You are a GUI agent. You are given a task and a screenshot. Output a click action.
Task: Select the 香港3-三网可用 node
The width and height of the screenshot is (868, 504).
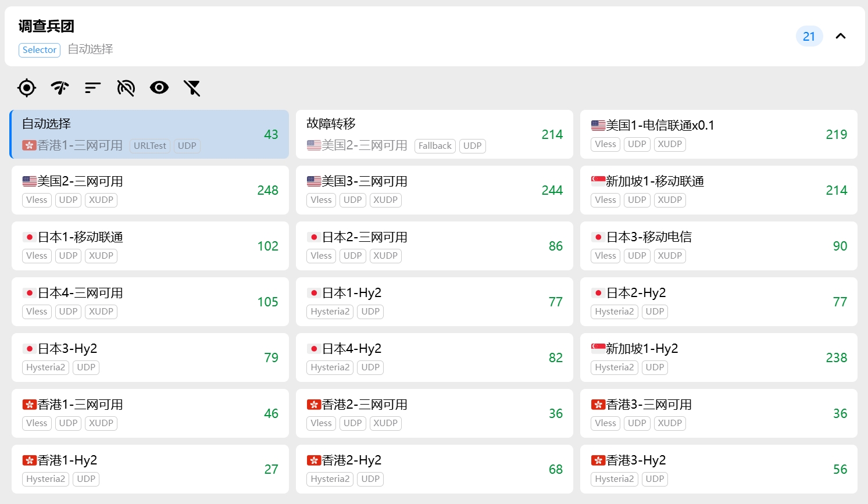pyautogui.click(x=718, y=413)
